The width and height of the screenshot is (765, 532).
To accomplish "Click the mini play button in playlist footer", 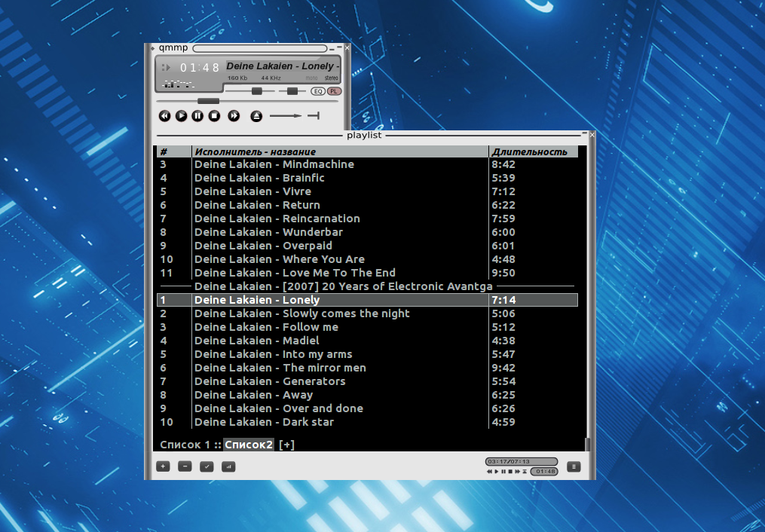I will (497, 472).
